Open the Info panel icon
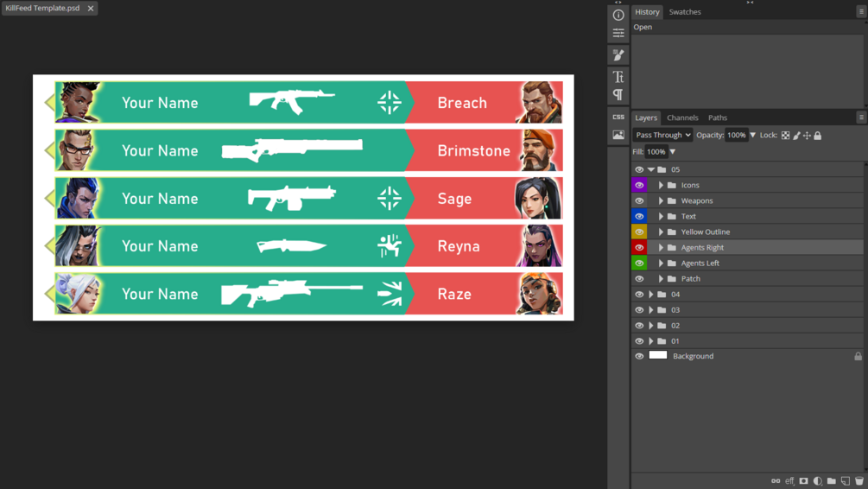The width and height of the screenshot is (868, 489). 618,16
